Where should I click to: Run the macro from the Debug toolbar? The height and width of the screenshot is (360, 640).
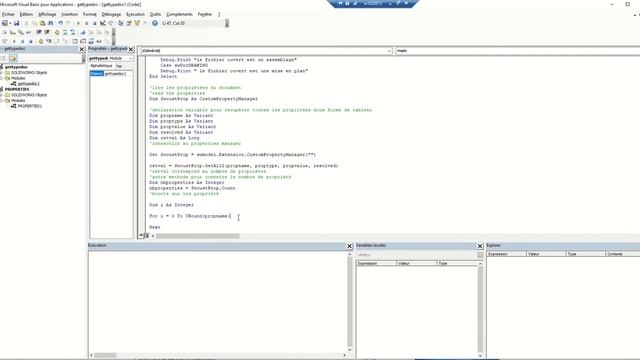(x=14, y=41)
